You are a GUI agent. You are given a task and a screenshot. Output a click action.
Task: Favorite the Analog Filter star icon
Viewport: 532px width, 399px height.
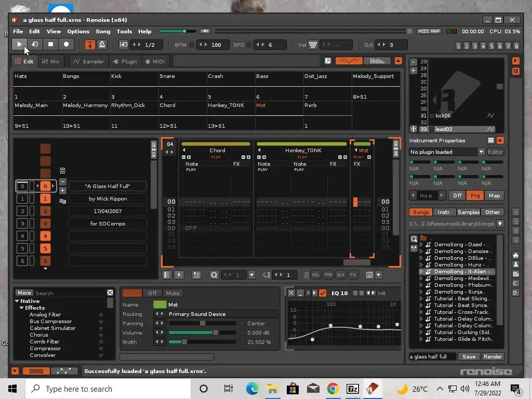(101, 315)
